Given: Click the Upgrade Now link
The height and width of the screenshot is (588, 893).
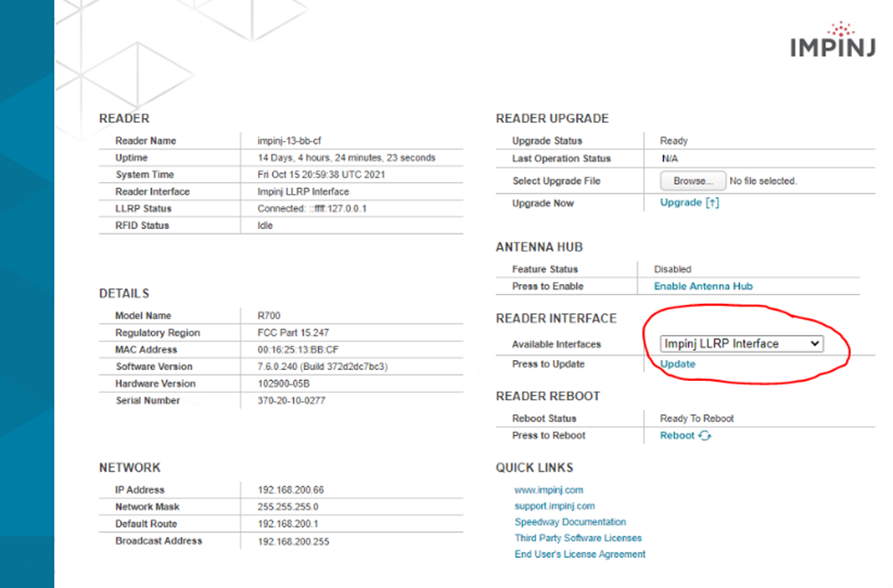Looking at the screenshot, I should tap(681, 202).
